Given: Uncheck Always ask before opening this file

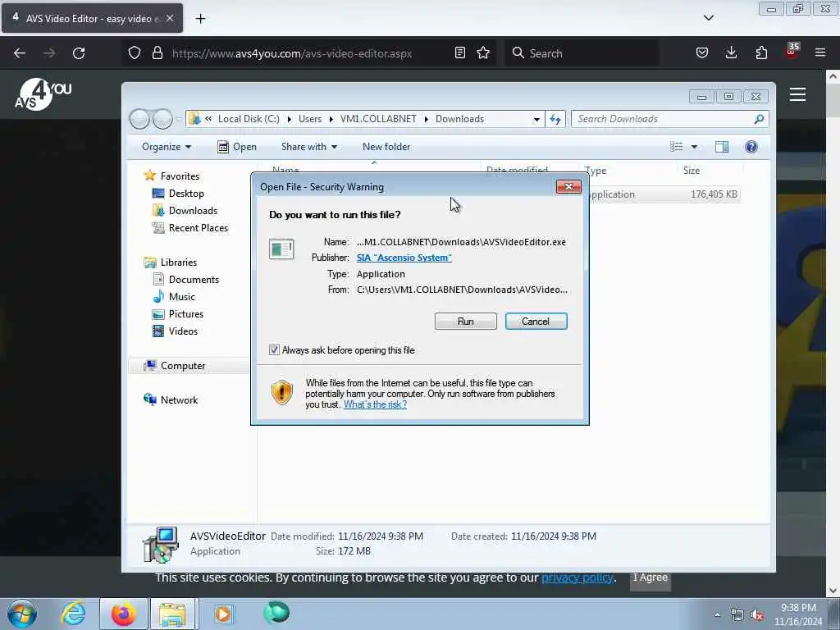Looking at the screenshot, I should tap(274, 350).
